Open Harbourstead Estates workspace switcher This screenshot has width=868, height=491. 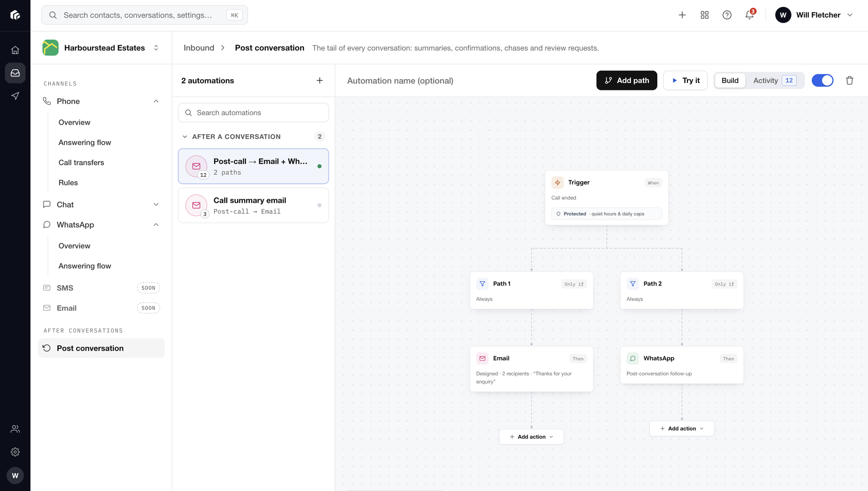102,48
